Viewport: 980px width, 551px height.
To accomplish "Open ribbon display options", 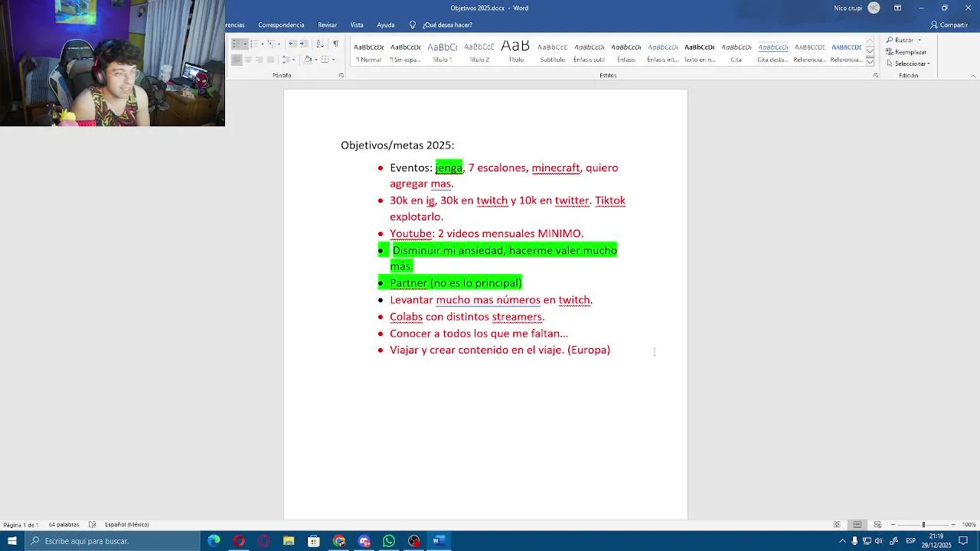I will 897,8.
